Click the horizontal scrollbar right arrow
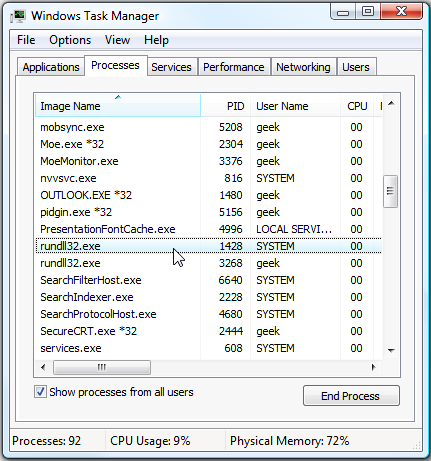The width and height of the screenshot is (431, 461). tap(373, 367)
